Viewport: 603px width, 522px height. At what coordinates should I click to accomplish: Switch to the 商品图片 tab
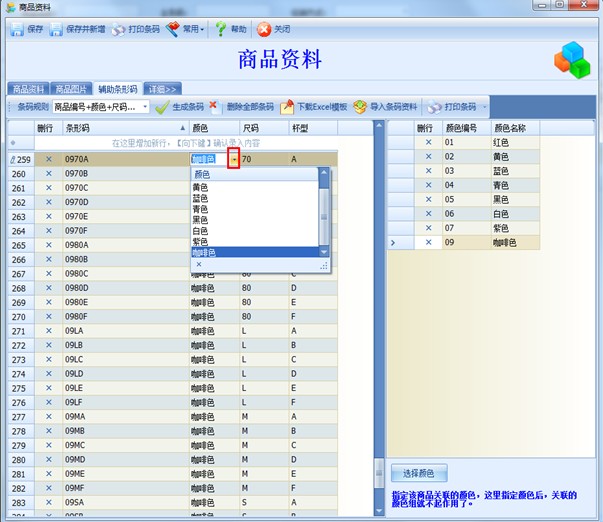(x=71, y=89)
